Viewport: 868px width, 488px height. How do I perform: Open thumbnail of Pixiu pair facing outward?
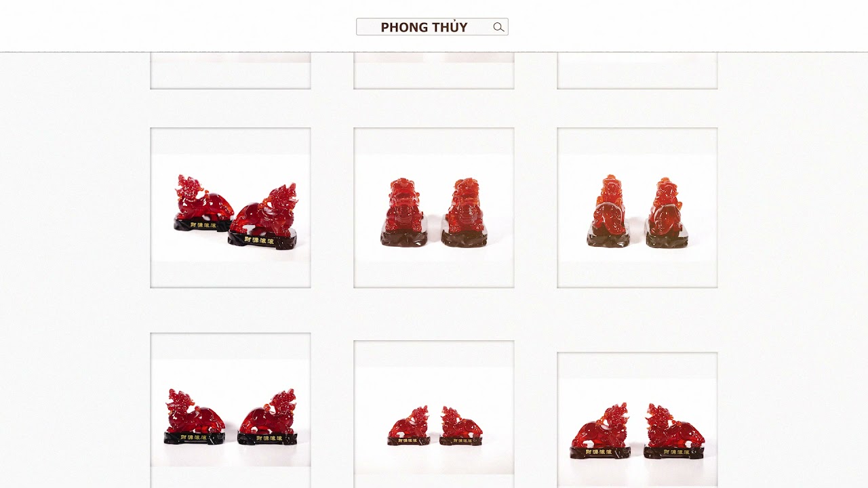point(231,410)
